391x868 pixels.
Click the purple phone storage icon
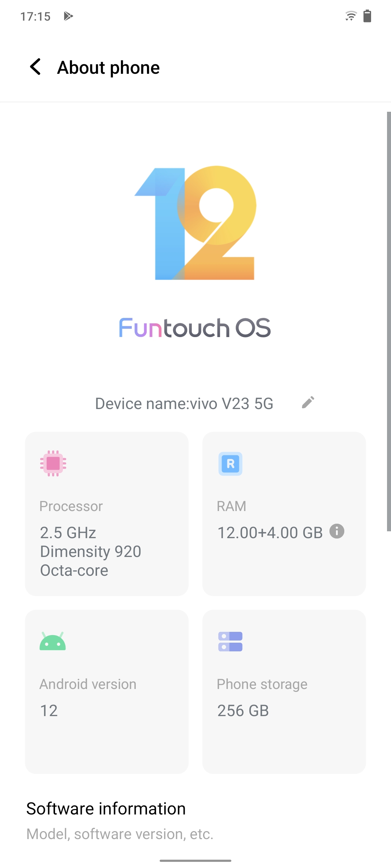tap(230, 642)
